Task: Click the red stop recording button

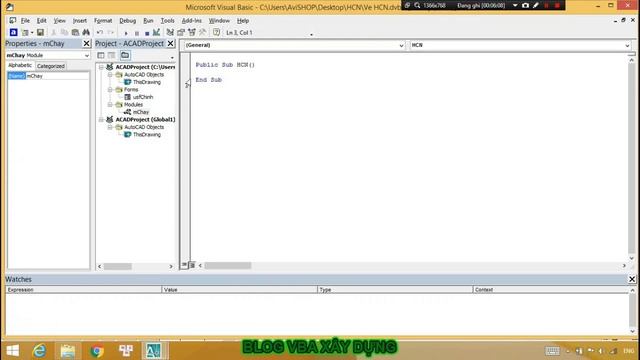Action: pyautogui.click(x=557, y=5)
